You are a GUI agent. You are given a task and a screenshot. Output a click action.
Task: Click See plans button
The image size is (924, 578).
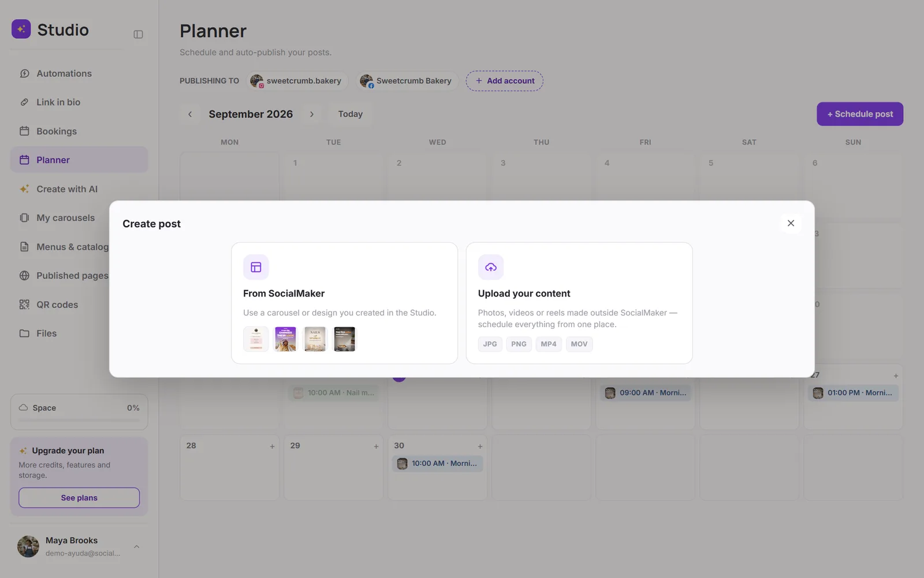[79, 498]
